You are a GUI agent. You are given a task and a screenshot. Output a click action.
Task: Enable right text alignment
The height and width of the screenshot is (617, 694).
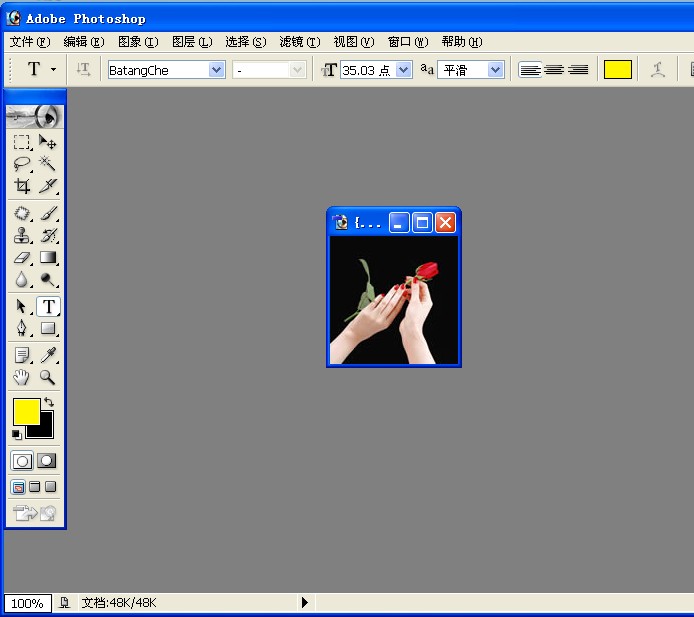pyautogui.click(x=578, y=70)
